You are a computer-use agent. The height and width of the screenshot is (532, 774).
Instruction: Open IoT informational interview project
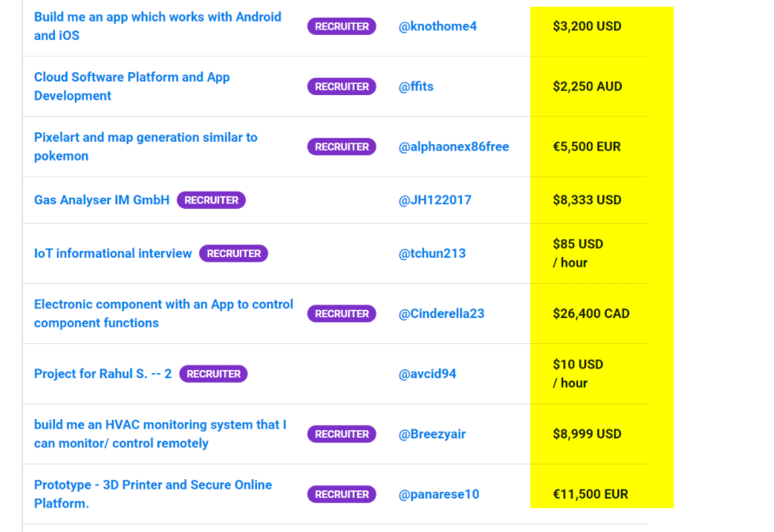coord(113,253)
